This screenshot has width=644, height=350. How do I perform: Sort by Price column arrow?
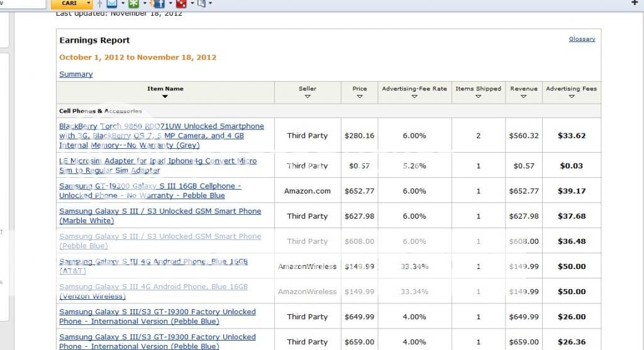(359, 96)
